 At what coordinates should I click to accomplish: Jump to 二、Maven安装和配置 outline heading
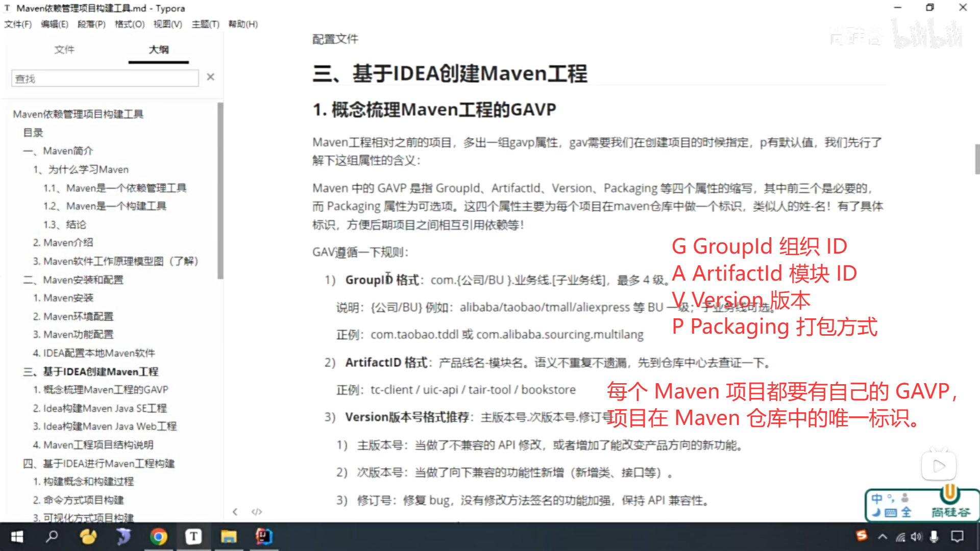pyautogui.click(x=73, y=280)
